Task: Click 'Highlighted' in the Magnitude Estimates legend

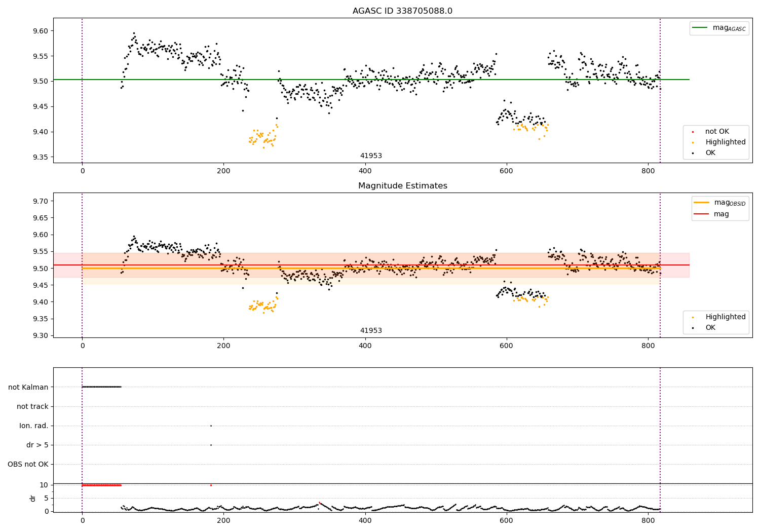Action: pyautogui.click(x=726, y=317)
